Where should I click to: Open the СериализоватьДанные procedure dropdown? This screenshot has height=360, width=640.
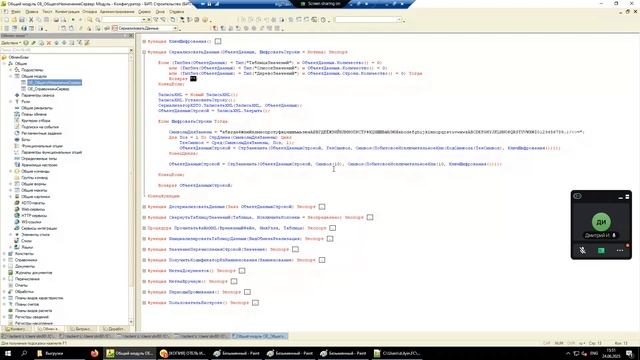click(176, 28)
